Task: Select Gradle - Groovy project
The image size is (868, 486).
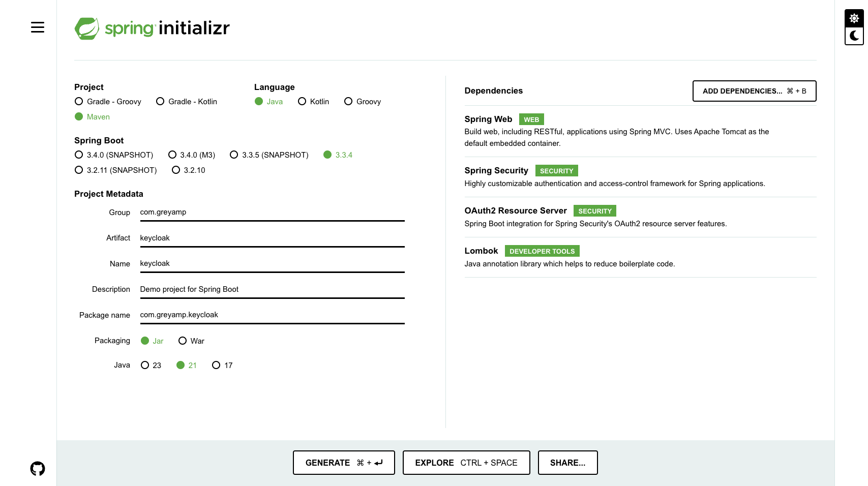Action: (x=108, y=102)
